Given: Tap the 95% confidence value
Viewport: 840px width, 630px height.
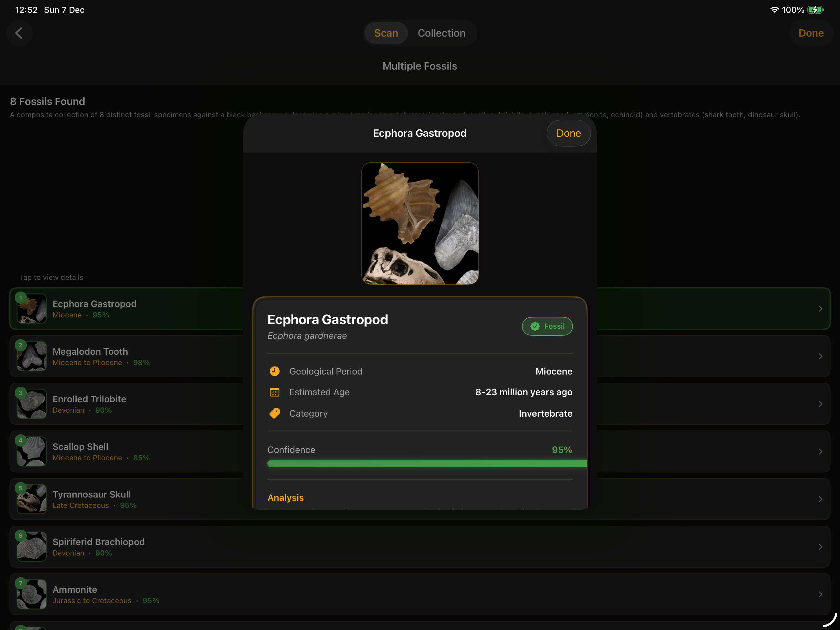Looking at the screenshot, I should click(x=562, y=450).
